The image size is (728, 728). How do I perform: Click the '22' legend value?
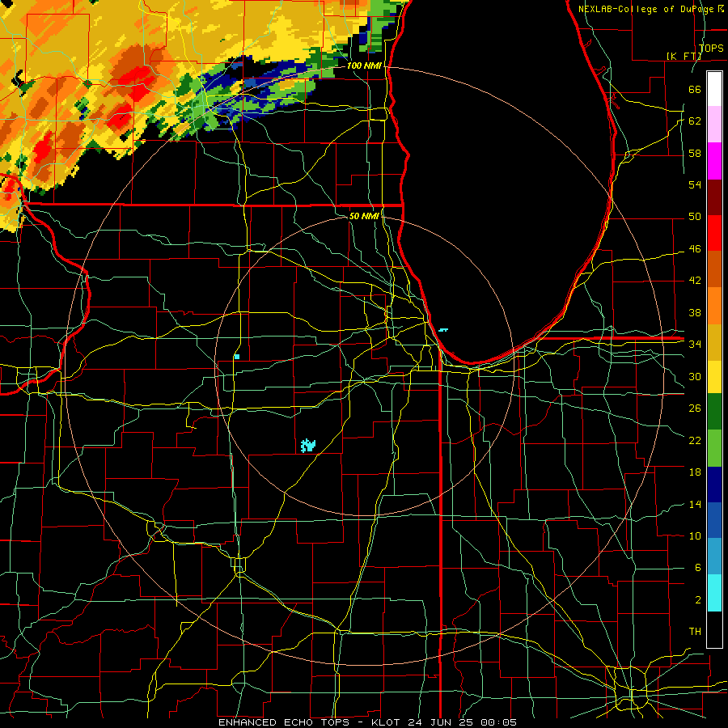point(695,440)
